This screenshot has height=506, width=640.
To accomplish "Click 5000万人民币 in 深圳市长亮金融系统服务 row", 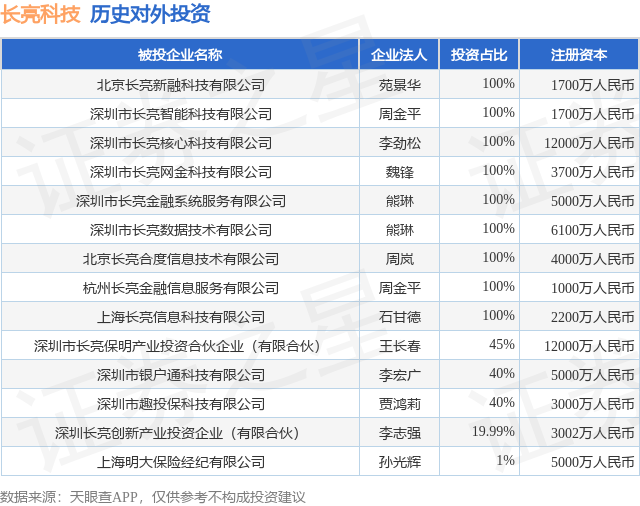I will click(592, 201).
